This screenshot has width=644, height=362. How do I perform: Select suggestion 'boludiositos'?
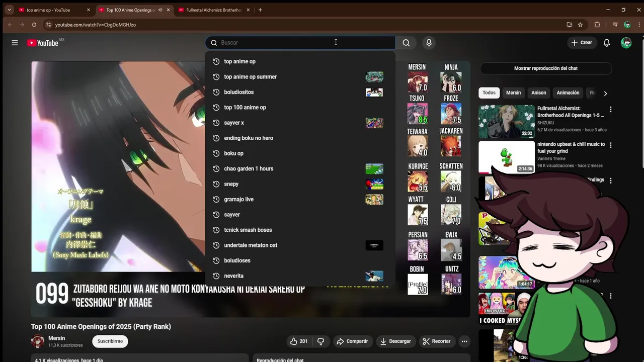300,92
